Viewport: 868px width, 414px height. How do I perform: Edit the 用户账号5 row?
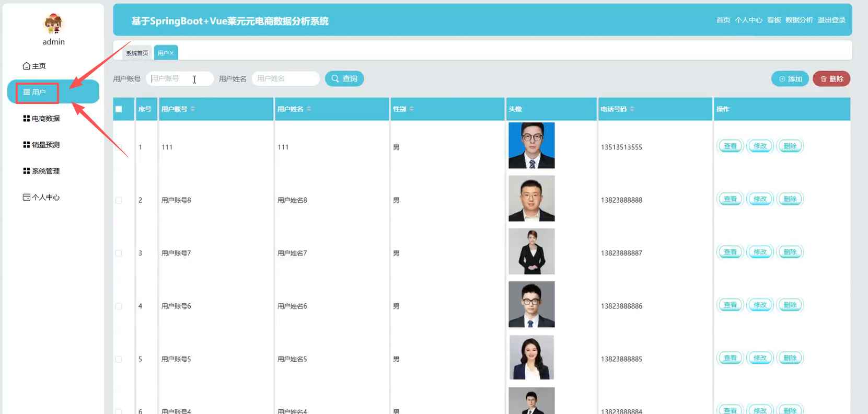tap(760, 358)
